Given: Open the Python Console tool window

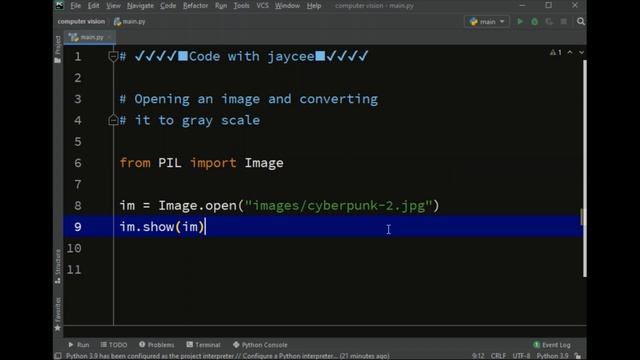Looking at the screenshot, I should (x=260, y=345).
